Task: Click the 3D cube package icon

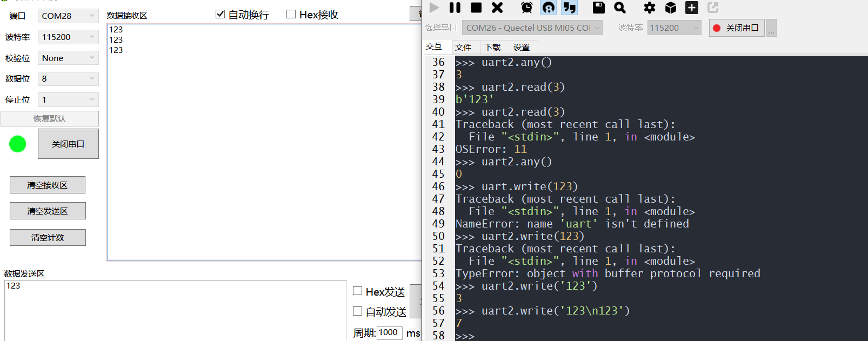Action: (x=671, y=8)
